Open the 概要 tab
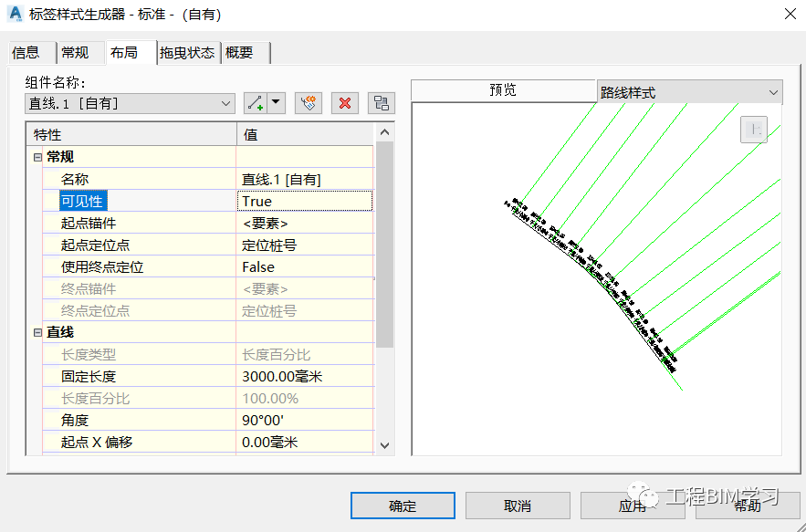Image resolution: width=806 pixels, height=532 pixels. [x=246, y=53]
